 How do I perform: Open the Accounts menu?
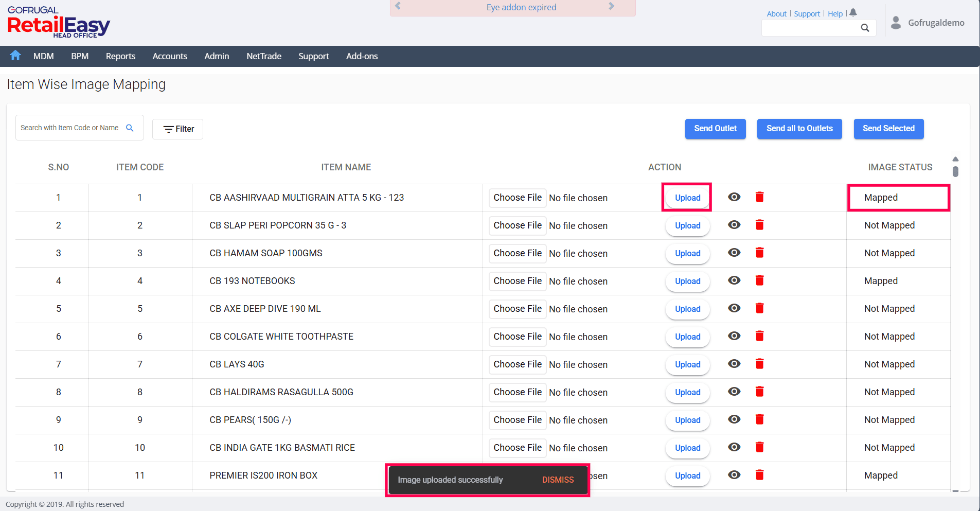coord(170,56)
